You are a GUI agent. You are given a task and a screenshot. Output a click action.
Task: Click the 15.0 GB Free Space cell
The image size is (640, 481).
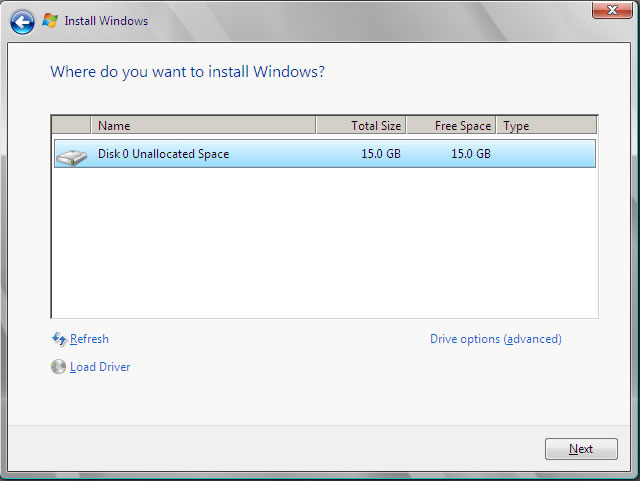click(x=470, y=154)
